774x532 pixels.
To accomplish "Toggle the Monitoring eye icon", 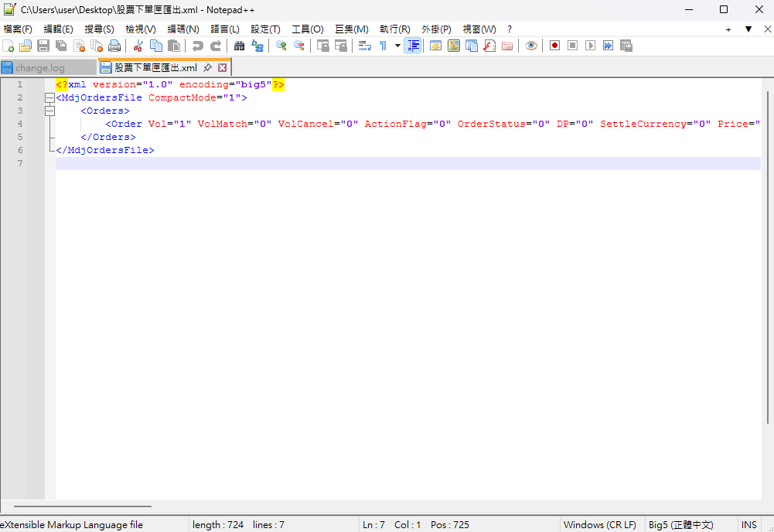I will (531, 46).
